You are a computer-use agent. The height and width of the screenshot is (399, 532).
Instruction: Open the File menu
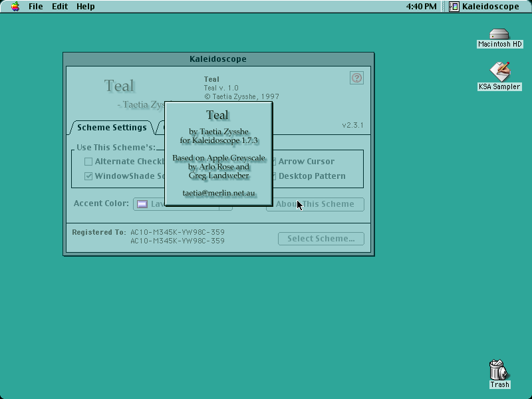click(36, 7)
